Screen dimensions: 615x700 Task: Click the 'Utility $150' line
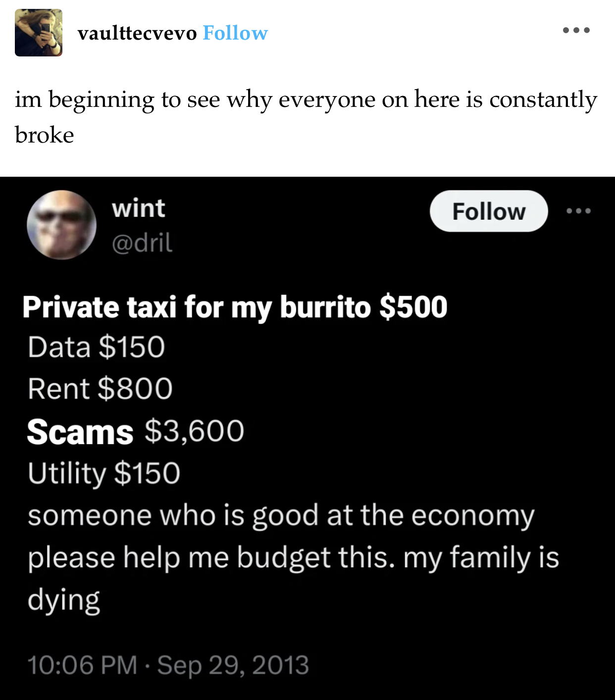(104, 473)
